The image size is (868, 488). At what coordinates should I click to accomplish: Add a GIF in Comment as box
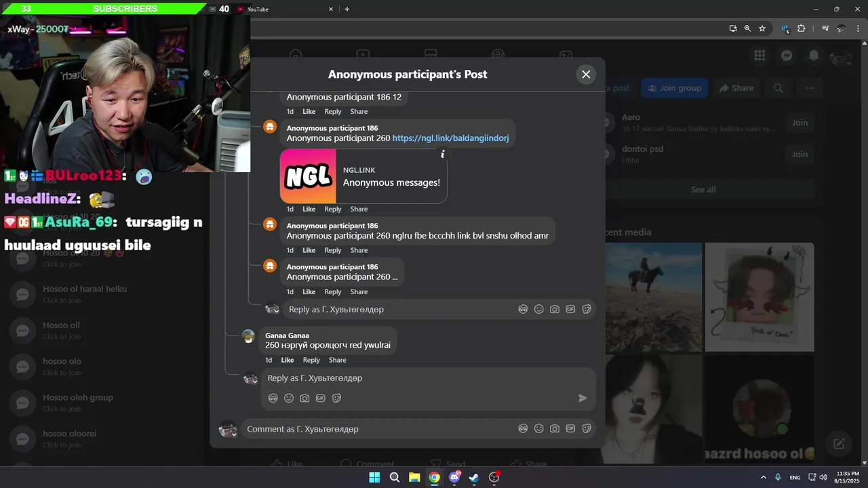(x=570, y=428)
